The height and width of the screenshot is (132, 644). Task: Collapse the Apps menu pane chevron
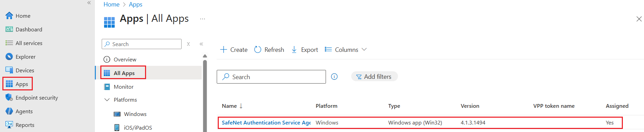click(x=201, y=44)
